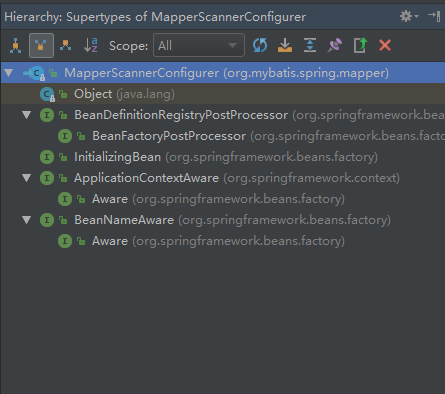Select BeanFactoryPostProcessor interface
445x394 pixels.
point(223,136)
